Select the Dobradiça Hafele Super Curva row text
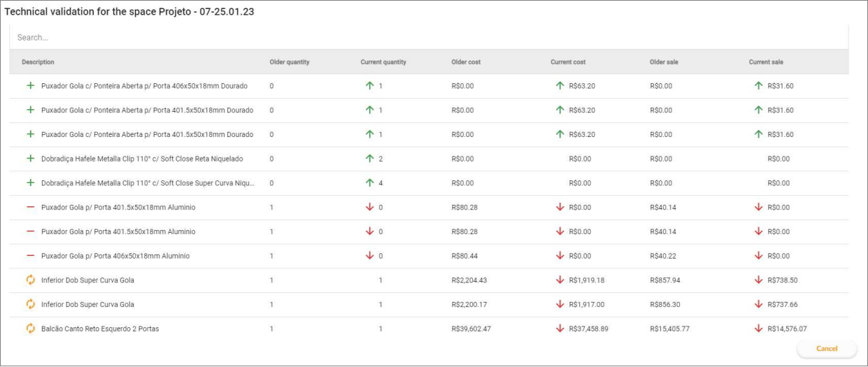868x367 pixels. tap(148, 183)
